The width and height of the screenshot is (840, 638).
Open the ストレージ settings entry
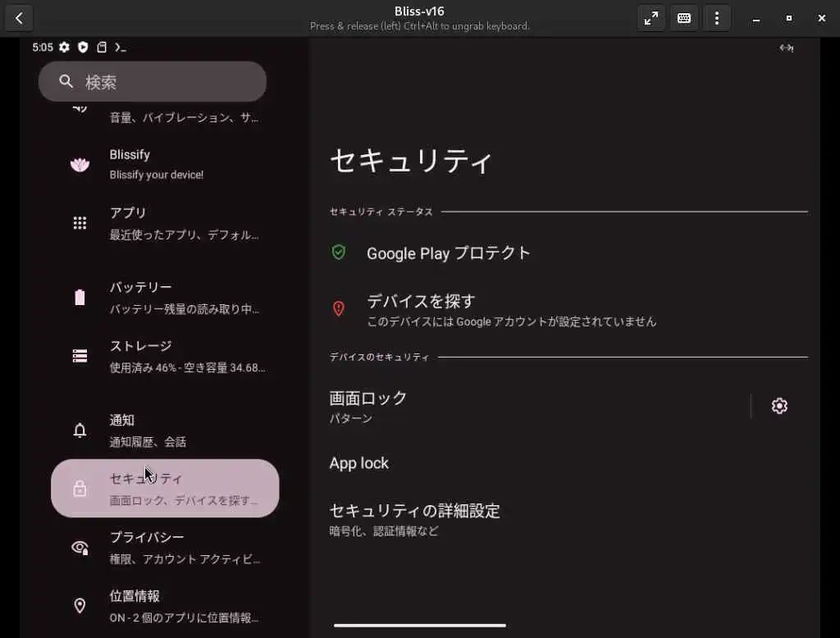[x=165, y=356]
